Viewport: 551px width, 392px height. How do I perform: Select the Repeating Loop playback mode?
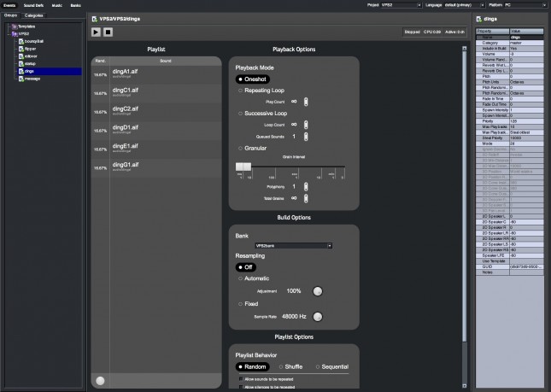(x=239, y=89)
